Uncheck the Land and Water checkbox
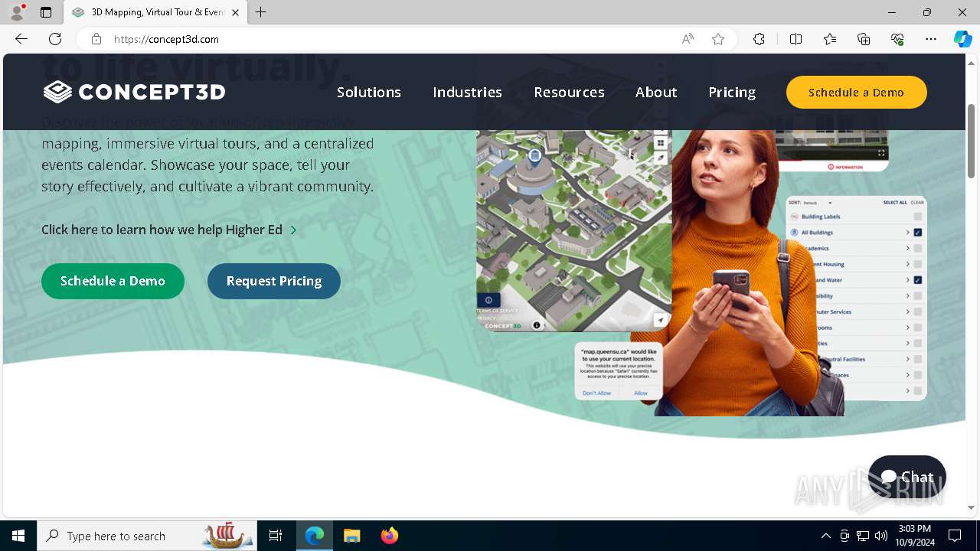The image size is (980, 551). click(917, 280)
